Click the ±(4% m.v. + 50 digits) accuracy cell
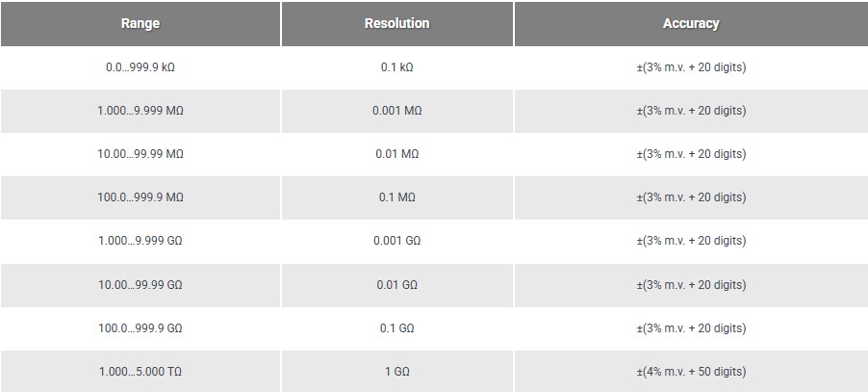Image resolution: width=868 pixels, height=392 pixels. coord(691,372)
